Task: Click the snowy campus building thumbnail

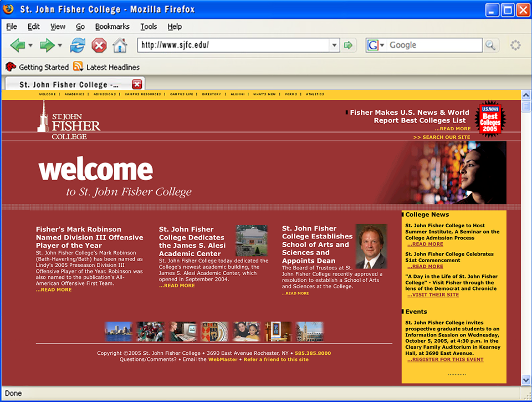Action: pos(309,332)
